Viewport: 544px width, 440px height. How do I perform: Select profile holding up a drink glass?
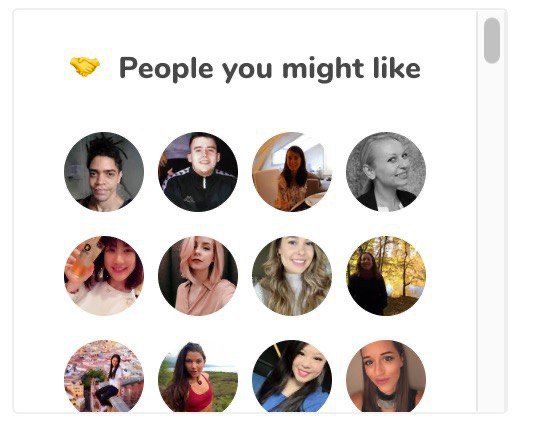point(104,276)
